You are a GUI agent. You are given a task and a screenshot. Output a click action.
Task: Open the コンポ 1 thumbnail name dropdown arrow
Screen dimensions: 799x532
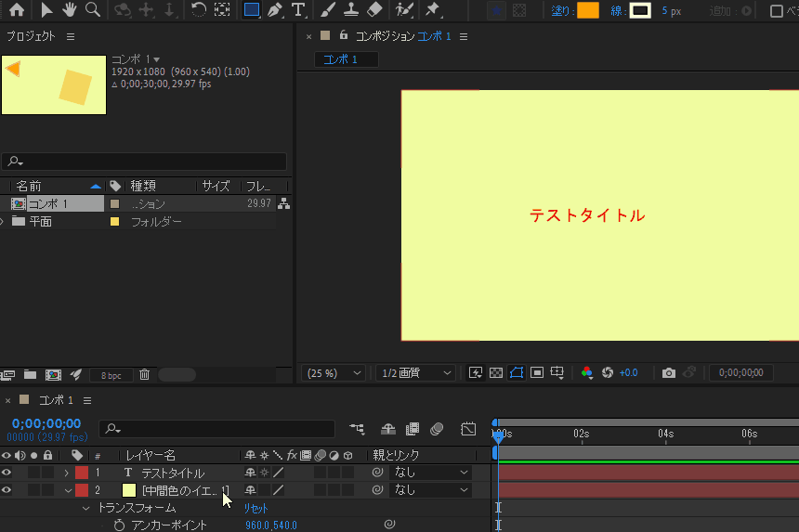[x=156, y=59]
